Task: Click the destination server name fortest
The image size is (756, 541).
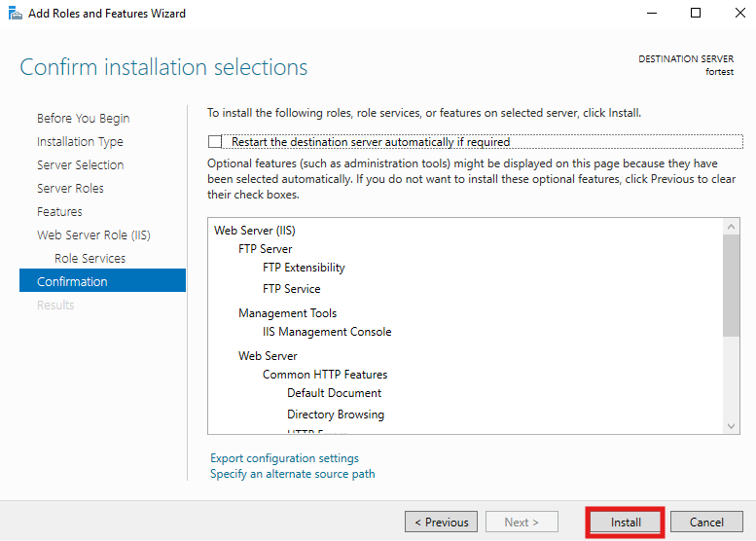Action: (x=719, y=72)
